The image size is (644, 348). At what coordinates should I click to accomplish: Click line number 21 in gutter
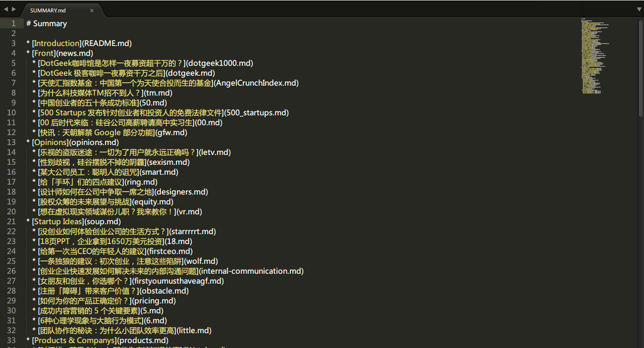(x=12, y=222)
